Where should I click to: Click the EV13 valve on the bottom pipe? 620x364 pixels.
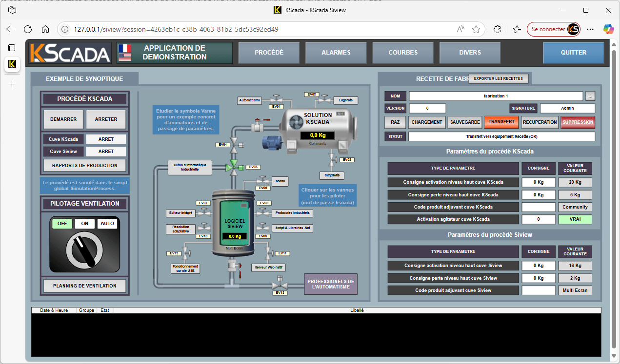click(x=280, y=285)
